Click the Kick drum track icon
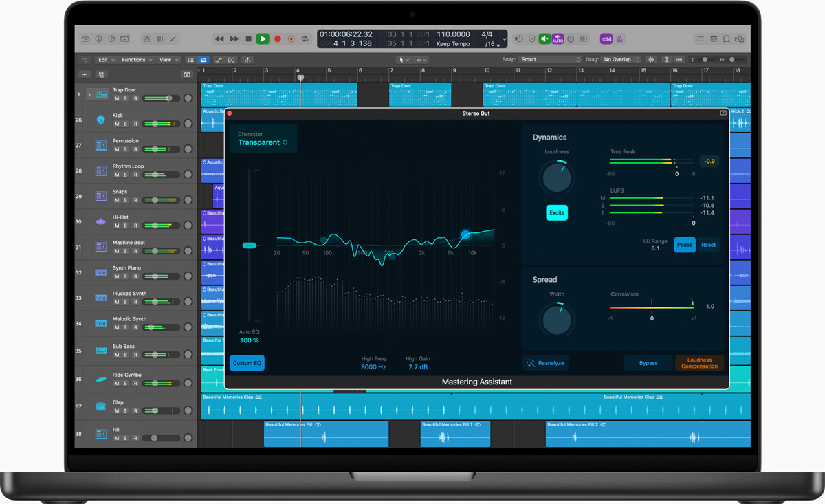 pyautogui.click(x=101, y=120)
